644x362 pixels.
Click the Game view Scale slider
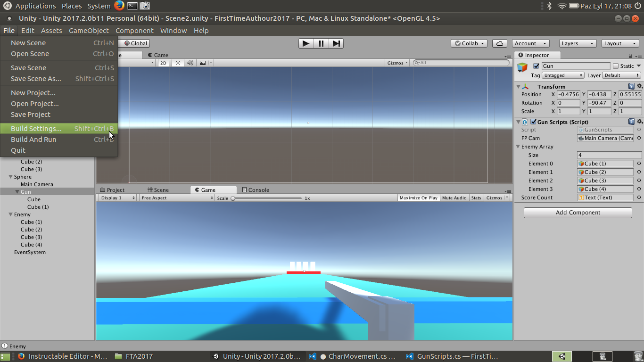pos(267,198)
